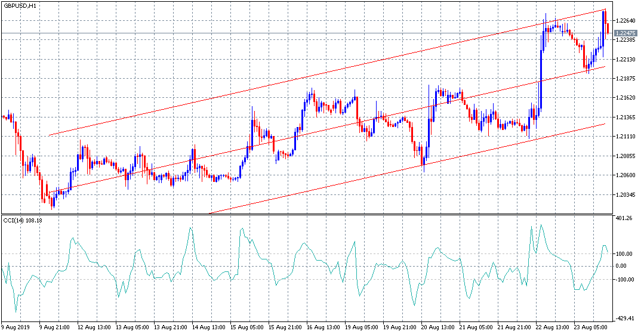Click the 15 Aug 05:00 time label
The image size is (644, 334).
point(246,327)
